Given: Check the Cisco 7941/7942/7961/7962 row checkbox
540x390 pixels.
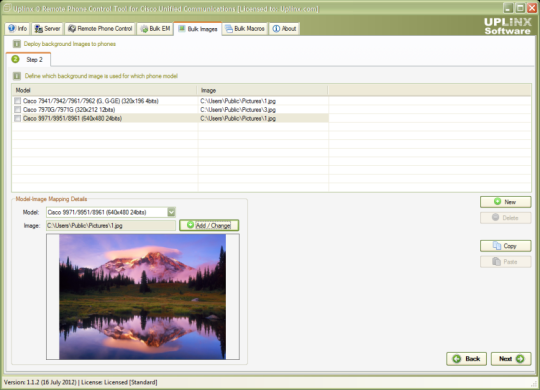Looking at the screenshot, I should click(x=18, y=101).
